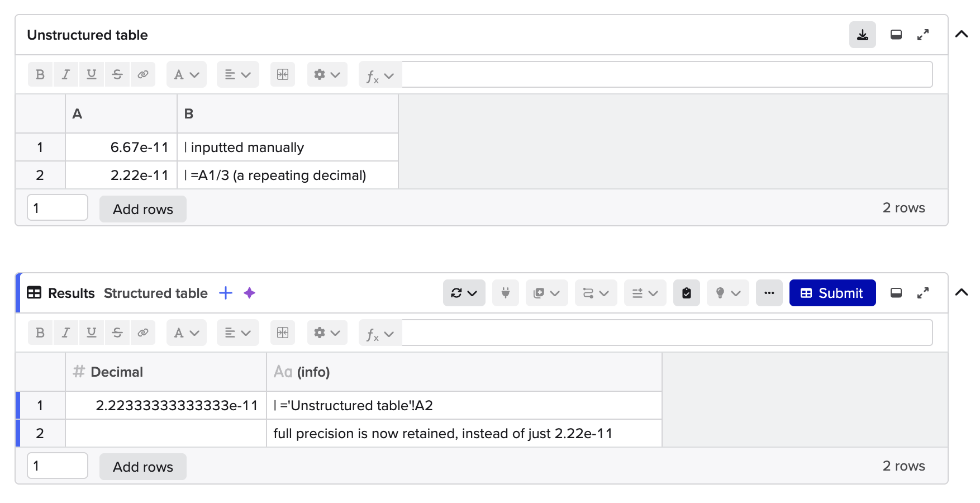
Task: Open the add-record copy dropdown in Results header
Action: (x=547, y=293)
